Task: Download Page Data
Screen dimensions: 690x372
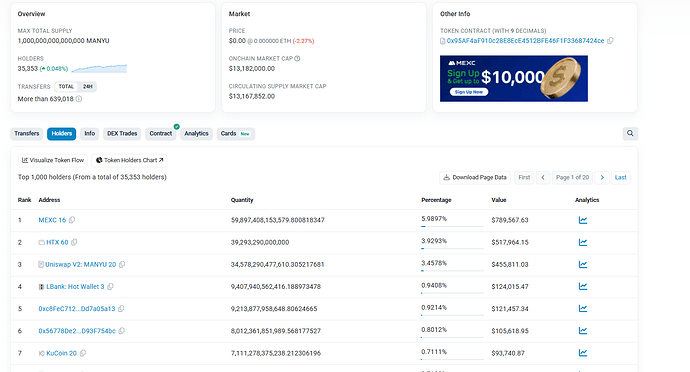Action: (475, 177)
